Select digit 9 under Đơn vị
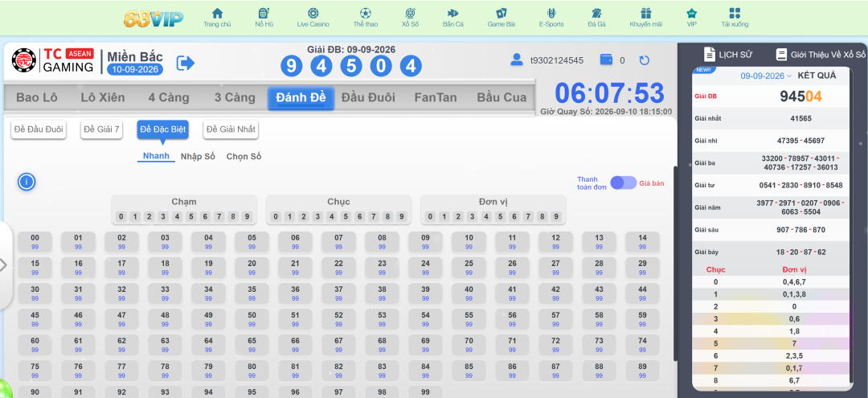The height and width of the screenshot is (398, 868). [x=556, y=216]
